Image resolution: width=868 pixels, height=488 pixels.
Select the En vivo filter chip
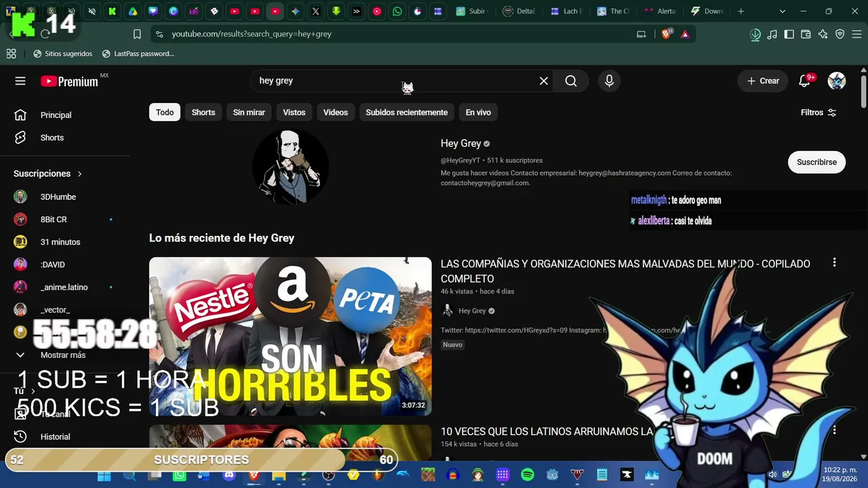pyautogui.click(x=478, y=113)
